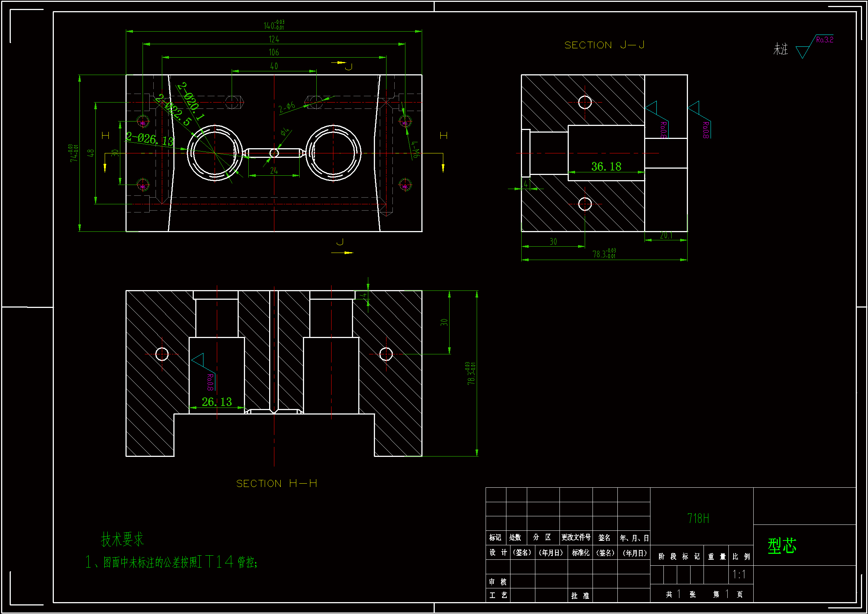Screen dimensions: 868x614
Task: Click the 2-φ6 leader annotation
Action: pyautogui.click(x=287, y=107)
